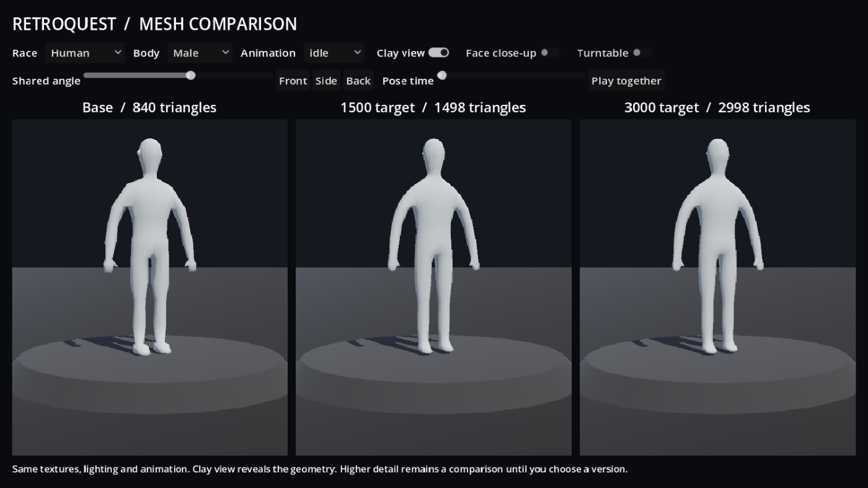Viewport: 868px width, 488px height.
Task: Switch to the Front view
Action: [293, 81]
